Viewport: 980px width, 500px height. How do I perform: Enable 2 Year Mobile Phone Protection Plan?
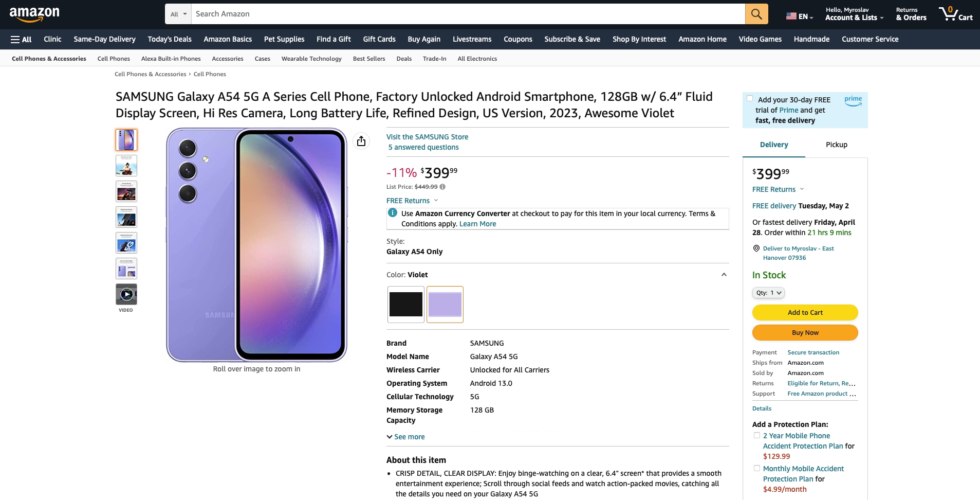pyautogui.click(x=756, y=435)
